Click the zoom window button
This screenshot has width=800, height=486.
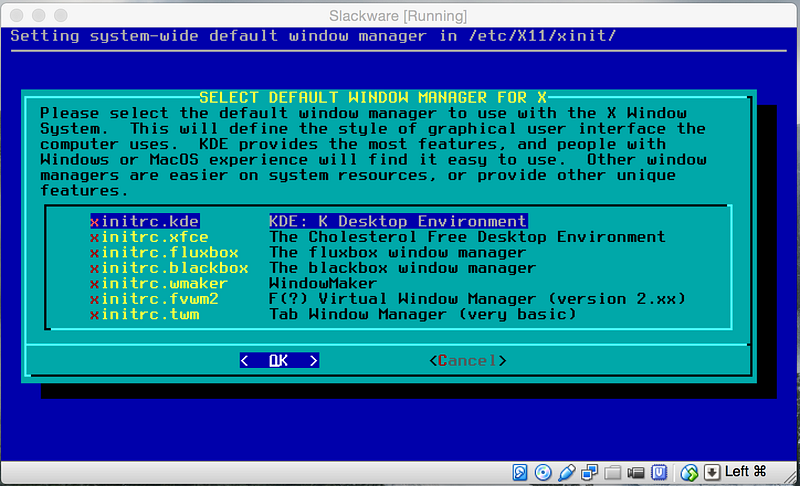(x=61, y=16)
